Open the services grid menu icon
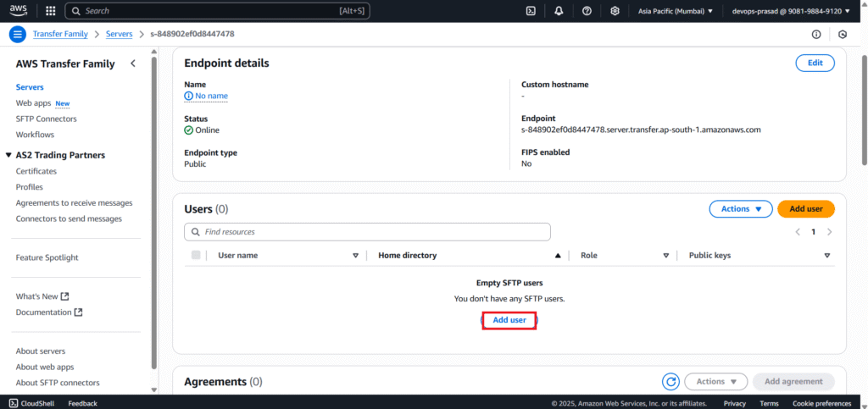The width and height of the screenshot is (868, 409). pos(50,10)
